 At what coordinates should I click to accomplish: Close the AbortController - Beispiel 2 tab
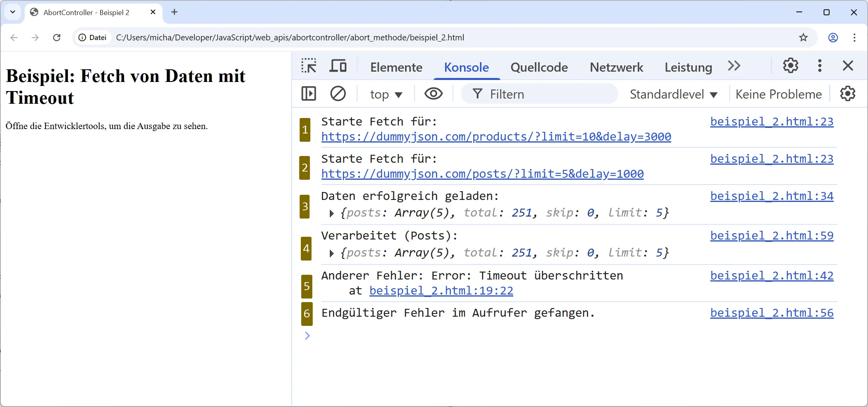point(153,12)
